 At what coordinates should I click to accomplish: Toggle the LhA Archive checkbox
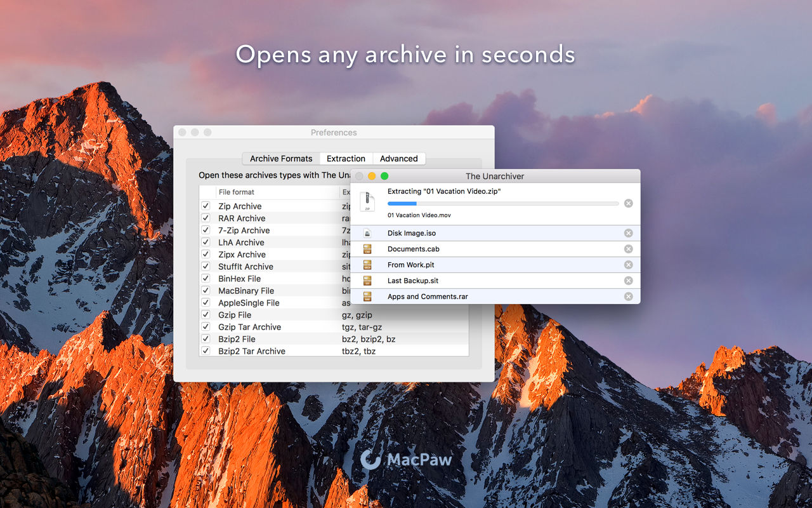coord(206,242)
